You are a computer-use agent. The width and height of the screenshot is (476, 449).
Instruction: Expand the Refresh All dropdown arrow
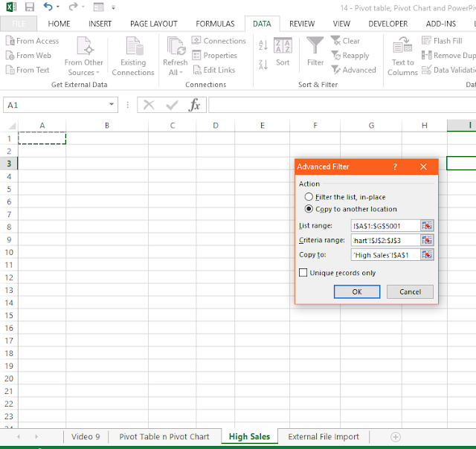181,73
